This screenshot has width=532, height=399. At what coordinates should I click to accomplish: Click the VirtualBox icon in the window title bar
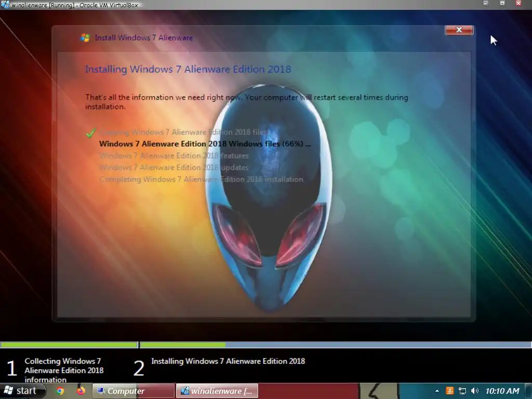pyautogui.click(x=5, y=4)
